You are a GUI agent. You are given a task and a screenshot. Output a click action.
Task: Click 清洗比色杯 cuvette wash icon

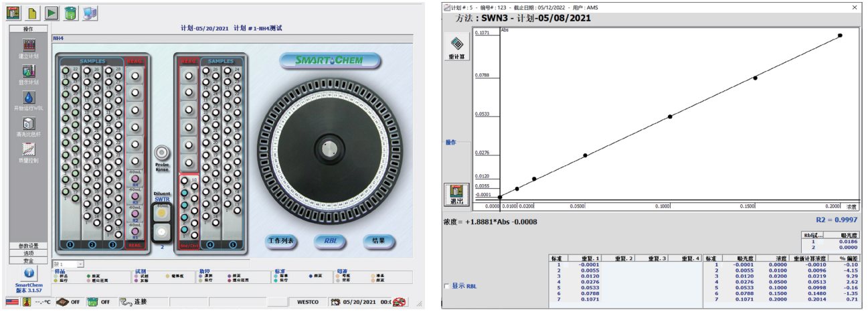pos(29,124)
